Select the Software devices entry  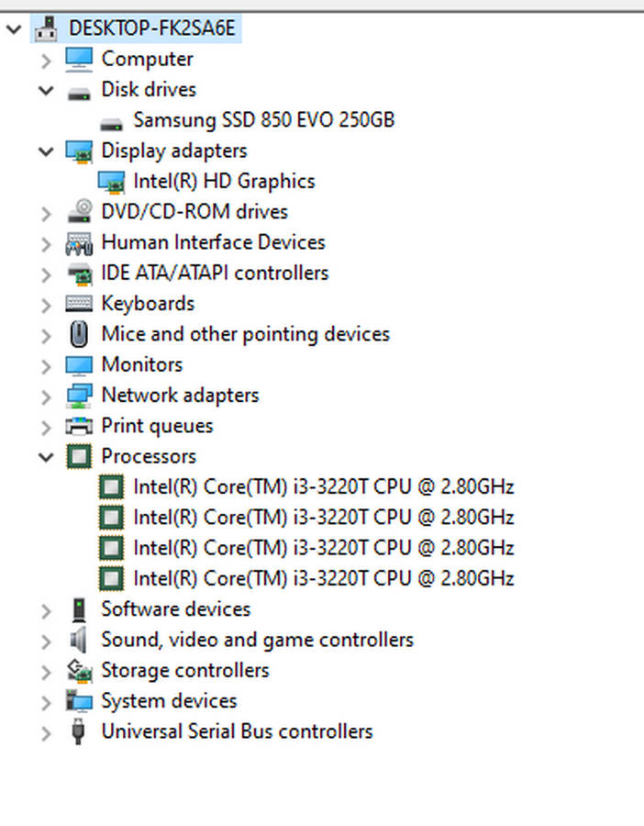(175, 608)
